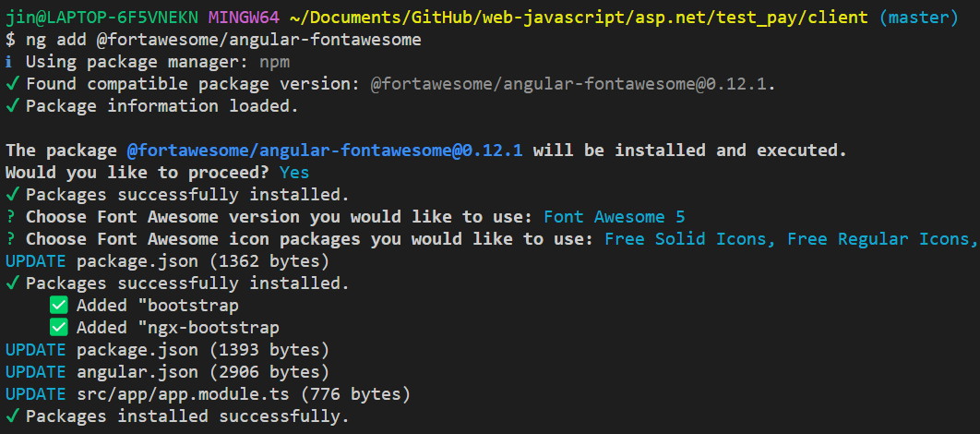Click the green check emoji beside Added "ngx-bootstrap
Image resolution: width=980 pixels, height=434 pixels.
[x=59, y=328]
